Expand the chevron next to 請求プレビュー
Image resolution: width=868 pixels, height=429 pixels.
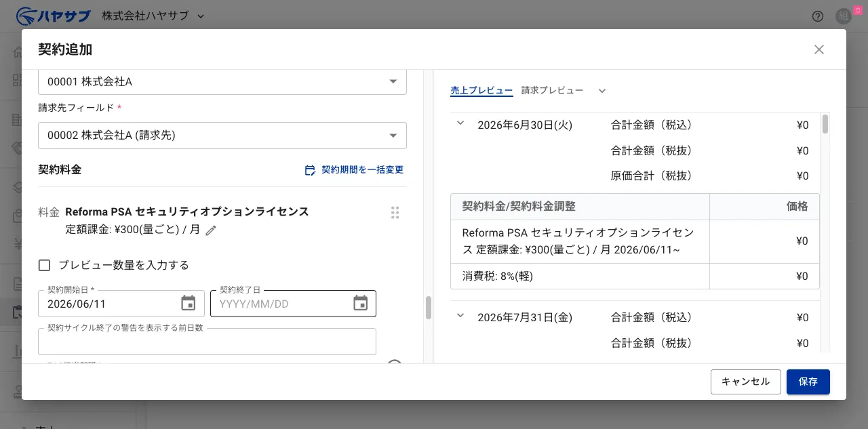pos(601,91)
